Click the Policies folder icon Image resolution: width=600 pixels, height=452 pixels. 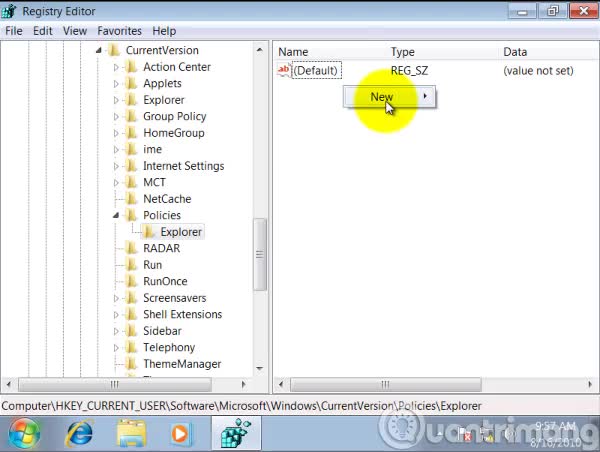pyautogui.click(x=132, y=215)
